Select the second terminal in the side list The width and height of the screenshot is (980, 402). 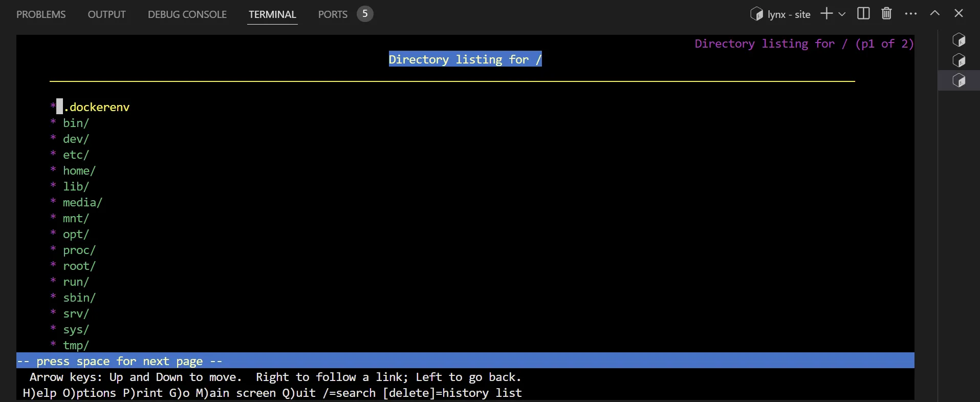tap(959, 60)
